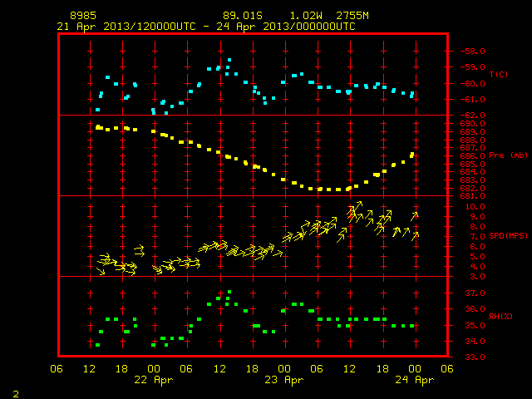Select the 22 Apr date label

pyautogui.click(x=153, y=380)
